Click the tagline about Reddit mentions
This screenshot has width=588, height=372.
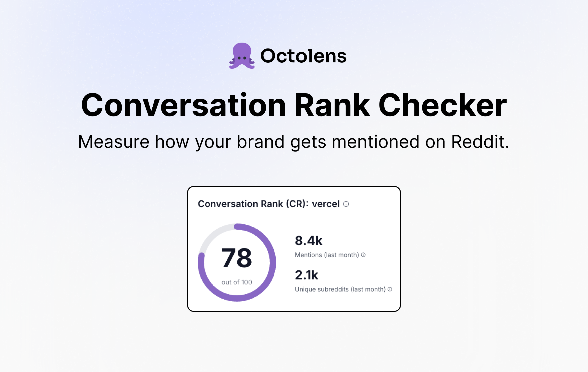click(x=294, y=142)
